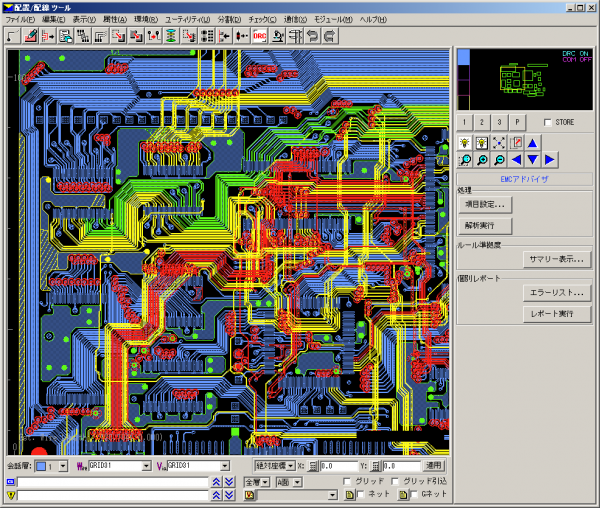Open the ファイル(F) menu
The width and height of the screenshot is (600, 508).
pyautogui.click(x=20, y=19)
